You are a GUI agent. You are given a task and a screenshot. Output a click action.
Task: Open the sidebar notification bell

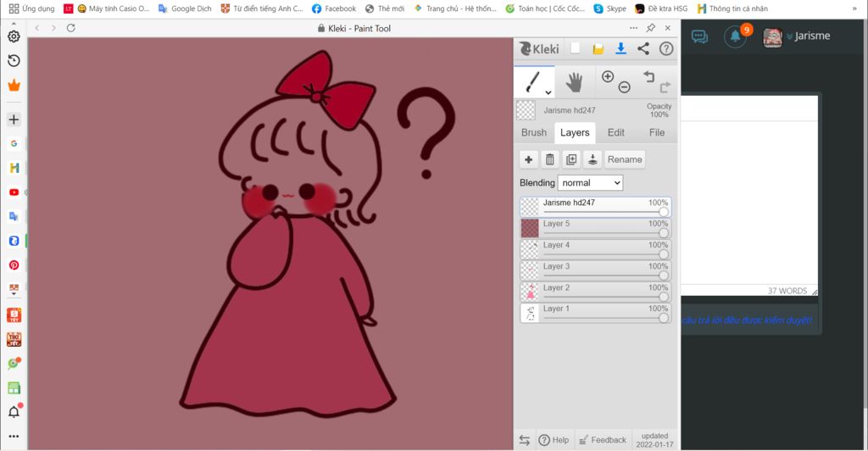coord(14,412)
